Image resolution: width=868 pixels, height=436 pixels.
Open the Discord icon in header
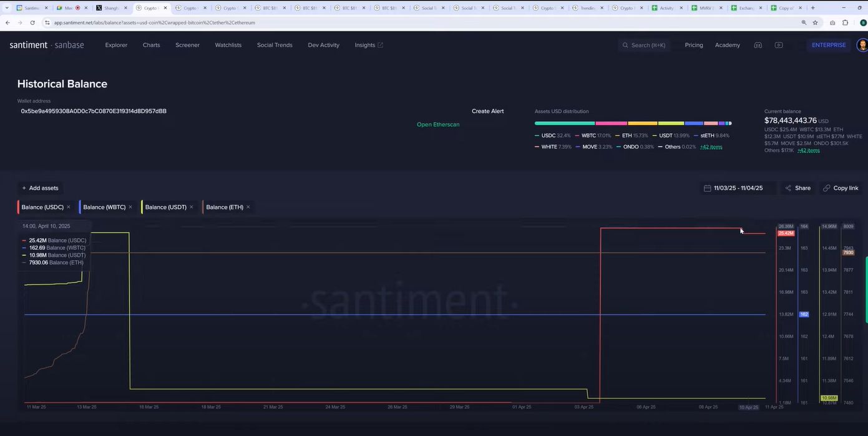coord(758,45)
